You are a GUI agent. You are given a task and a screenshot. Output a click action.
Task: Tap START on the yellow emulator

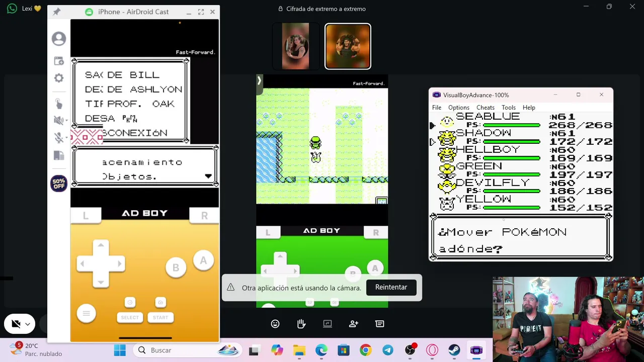coord(160,317)
